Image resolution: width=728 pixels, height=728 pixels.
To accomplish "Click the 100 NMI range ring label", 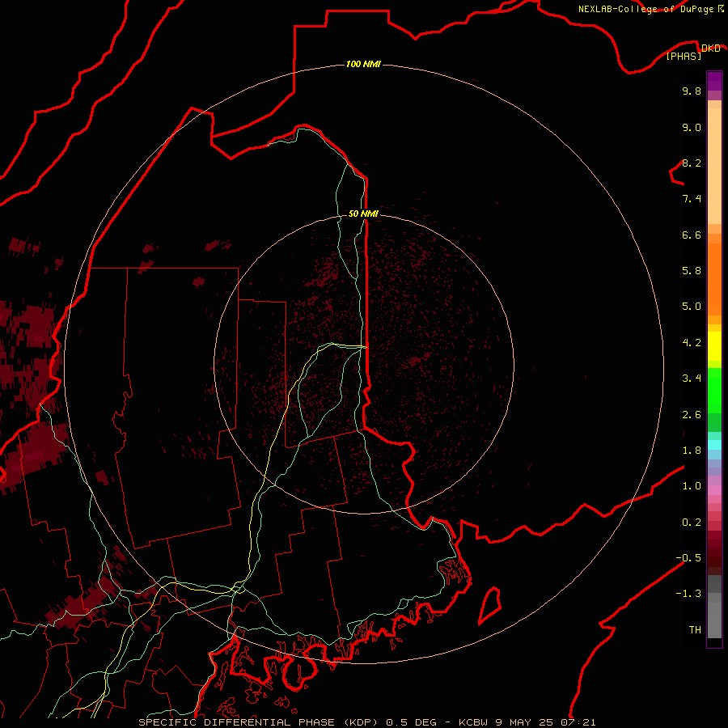I will (x=363, y=64).
